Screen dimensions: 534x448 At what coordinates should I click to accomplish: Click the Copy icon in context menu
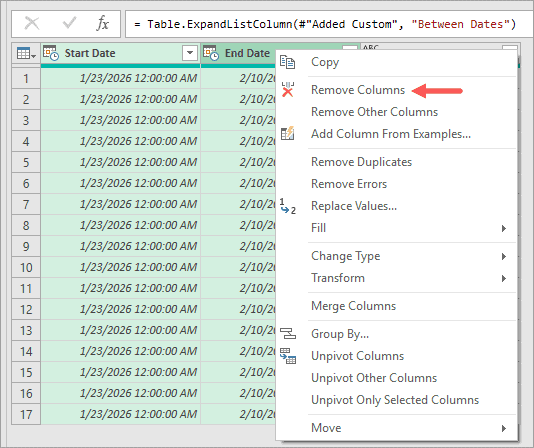pos(287,62)
